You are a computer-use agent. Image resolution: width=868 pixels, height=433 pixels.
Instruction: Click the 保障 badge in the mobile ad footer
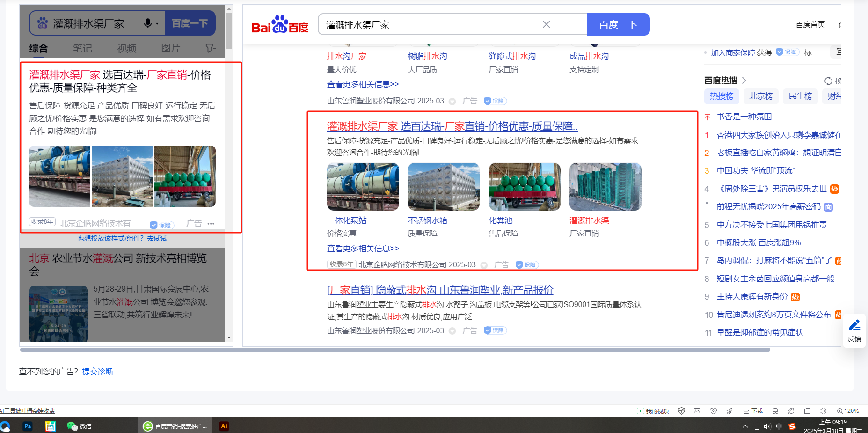[161, 225]
